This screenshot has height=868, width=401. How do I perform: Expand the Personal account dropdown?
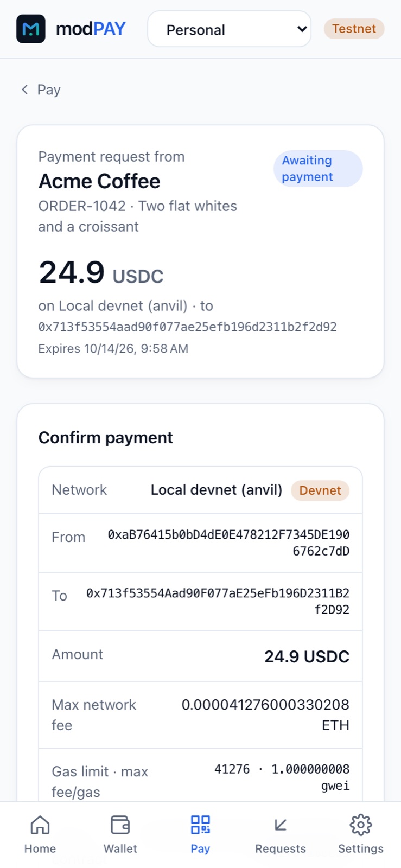tap(230, 29)
